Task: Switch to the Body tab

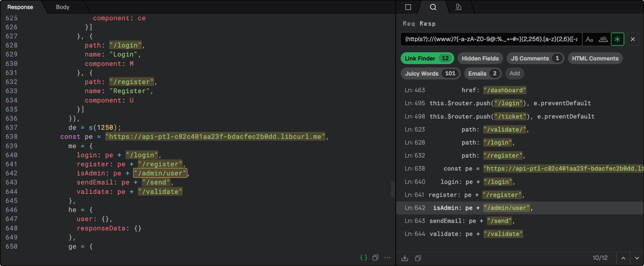Action: 63,7
